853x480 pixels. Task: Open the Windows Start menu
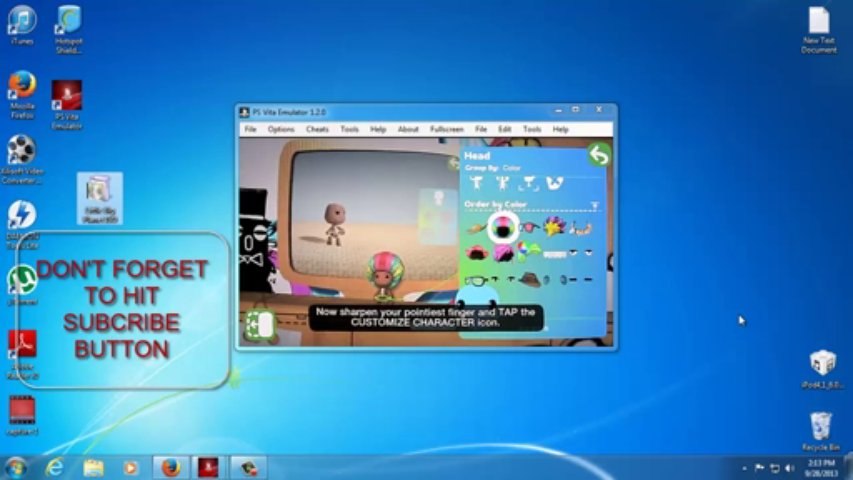tap(15, 467)
